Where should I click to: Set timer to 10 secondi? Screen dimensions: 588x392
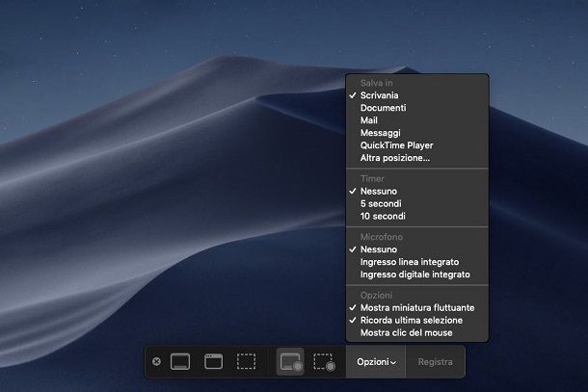[417, 217]
